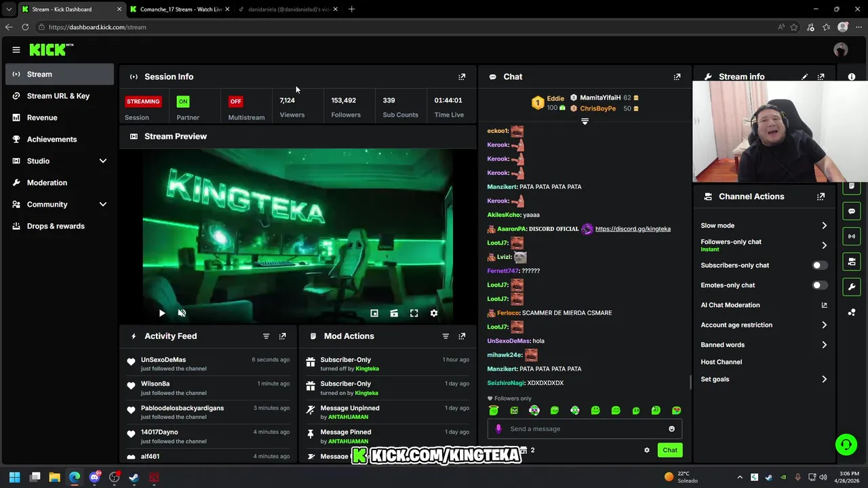Viewport: 868px width, 488px height.
Task: Filter the Activity Feed
Action: [266, 336]
